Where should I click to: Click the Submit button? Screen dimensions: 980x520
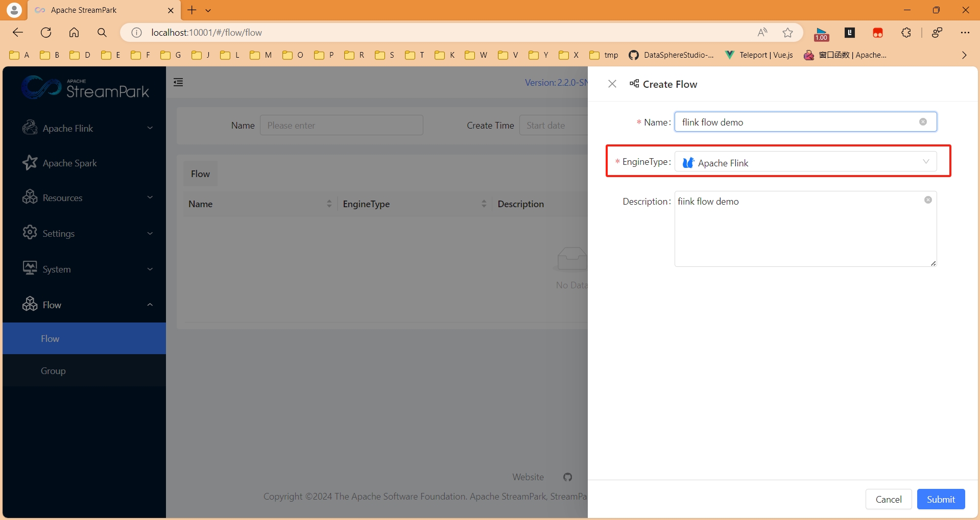(x=941, y=499)
